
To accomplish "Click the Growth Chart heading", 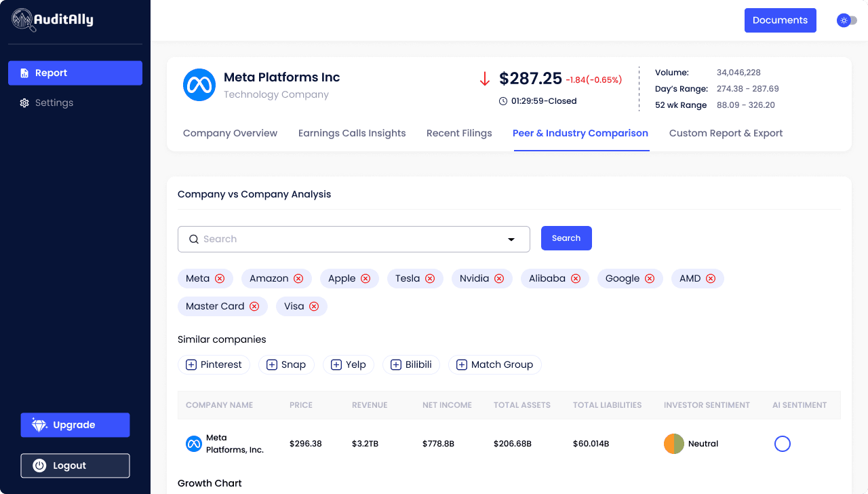I will (210, 483).
